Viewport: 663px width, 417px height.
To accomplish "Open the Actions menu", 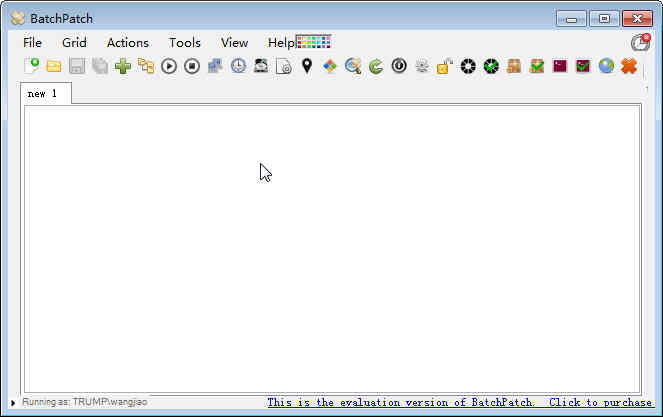I will click(x=128, y=43).
